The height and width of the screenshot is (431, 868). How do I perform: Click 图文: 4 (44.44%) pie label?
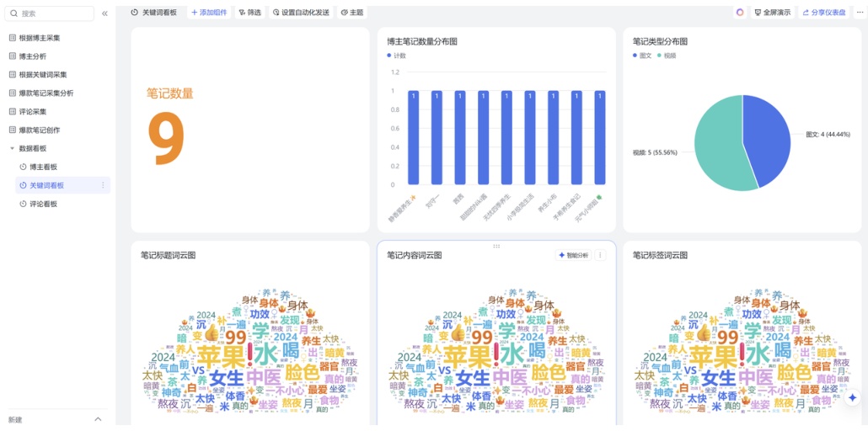[828, 135]
